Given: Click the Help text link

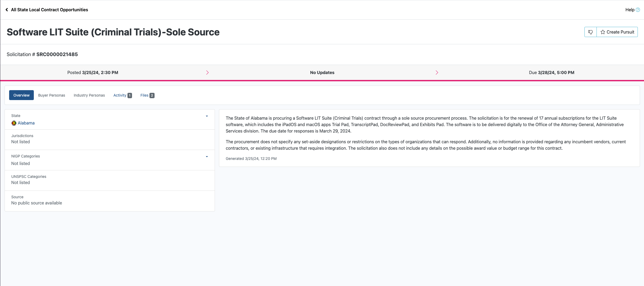Looking at the screenshot, I should coord(630,10).
